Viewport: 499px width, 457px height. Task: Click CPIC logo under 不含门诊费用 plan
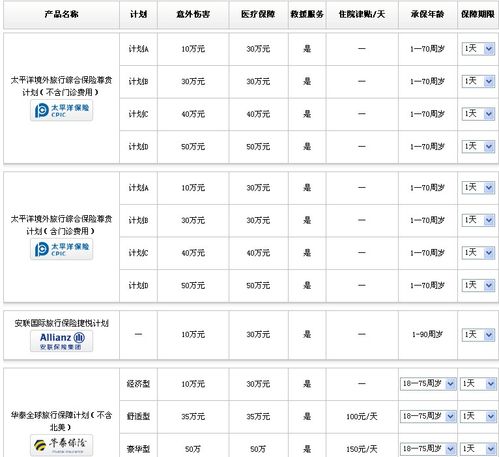click(x=62, y=111)
